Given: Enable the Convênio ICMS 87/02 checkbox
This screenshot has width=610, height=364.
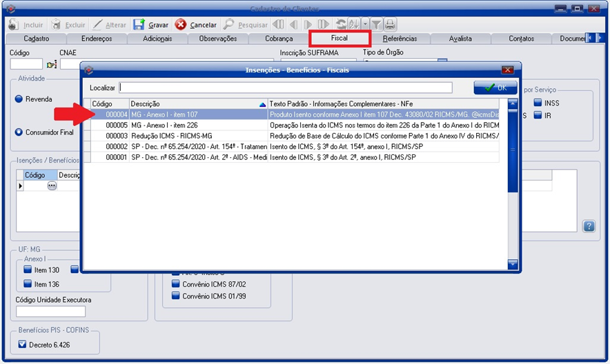Looking at the screenshot, I should (176, 284).
